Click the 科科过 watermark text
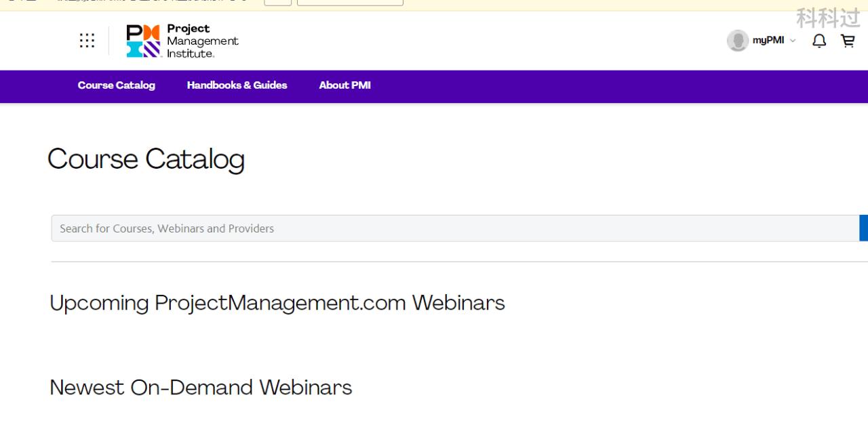The image size is (868, 431). coord(828,18)
